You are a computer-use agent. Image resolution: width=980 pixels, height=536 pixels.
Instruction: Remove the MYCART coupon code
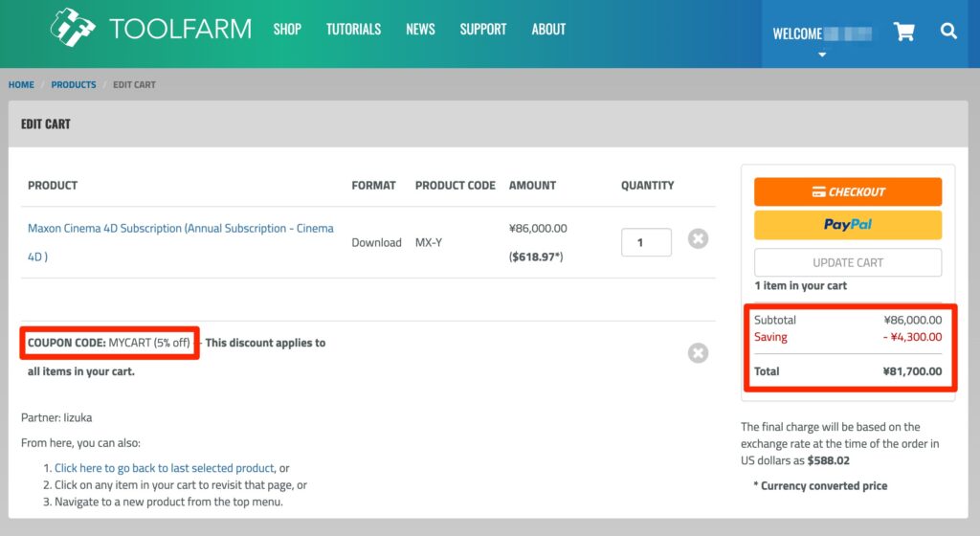click(698, 353)
